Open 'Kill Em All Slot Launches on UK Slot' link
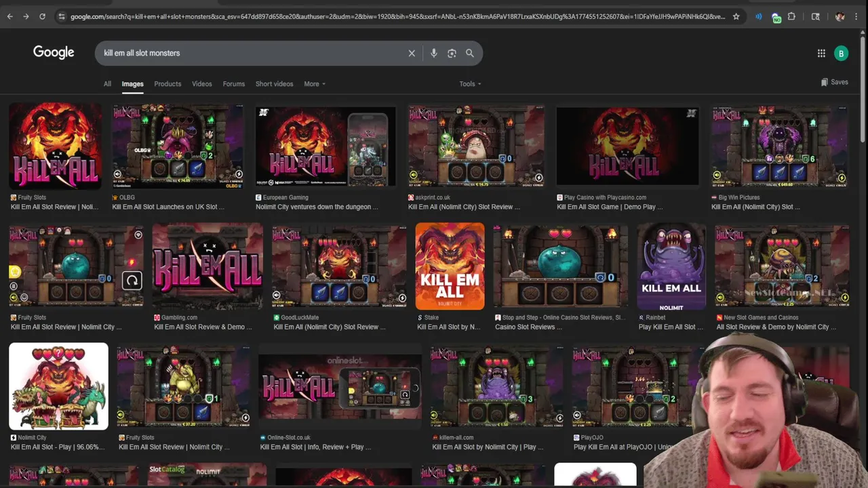This screenshot has width=868, height=488. click(168, 207)
